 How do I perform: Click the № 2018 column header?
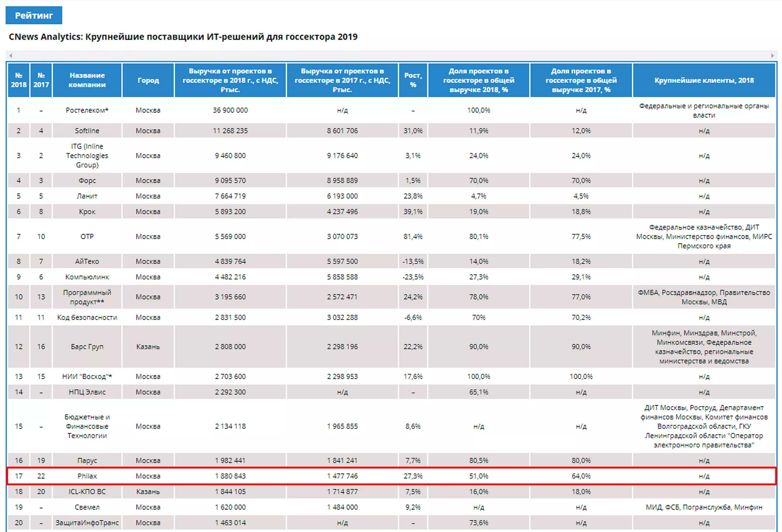[19, 80]
